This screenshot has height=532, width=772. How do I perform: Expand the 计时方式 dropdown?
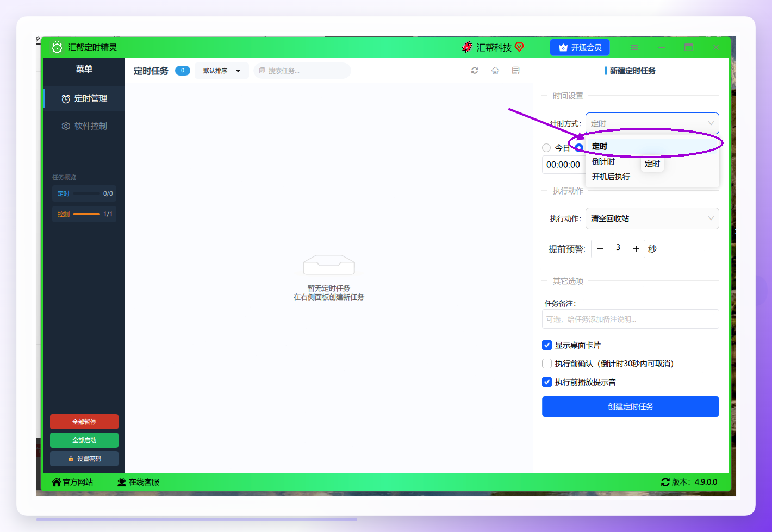(652, 123)
